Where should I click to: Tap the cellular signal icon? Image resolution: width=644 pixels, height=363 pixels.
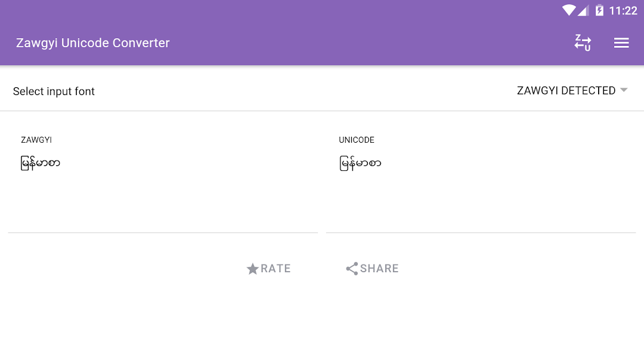pyautogui.click(x=583, y=10)
